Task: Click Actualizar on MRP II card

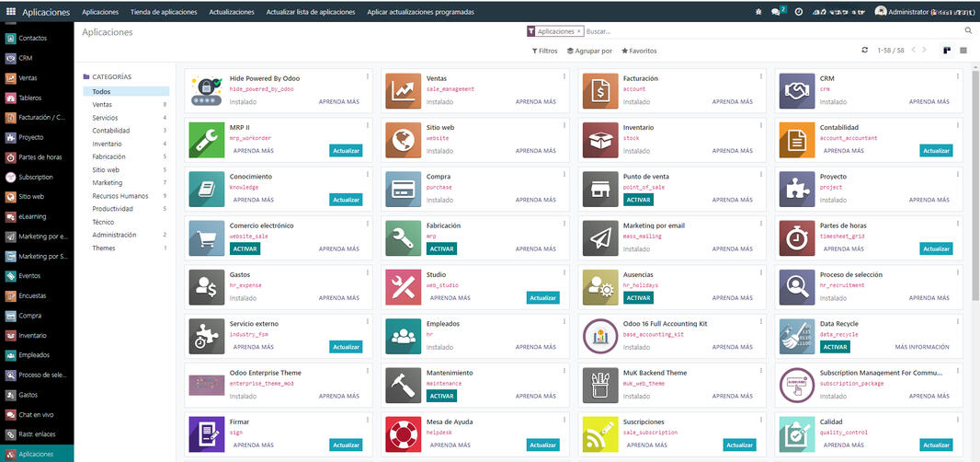Action: [x=347, y=150]
